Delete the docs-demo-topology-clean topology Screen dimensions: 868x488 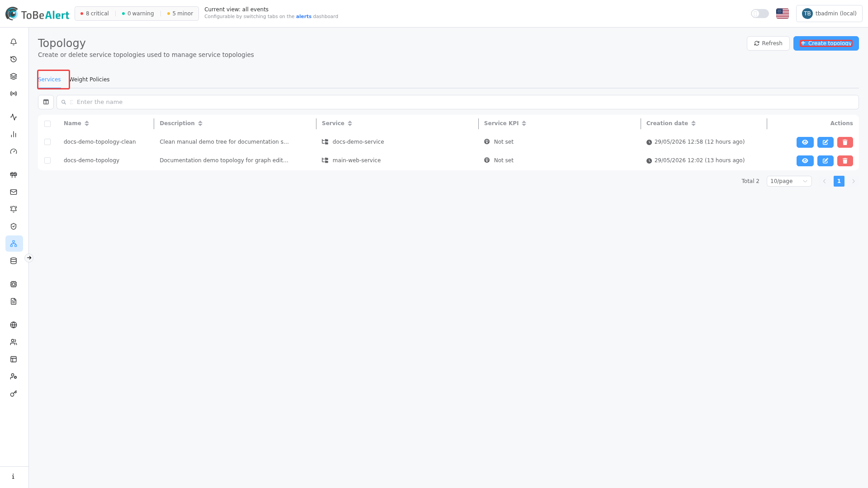[845, 142]
